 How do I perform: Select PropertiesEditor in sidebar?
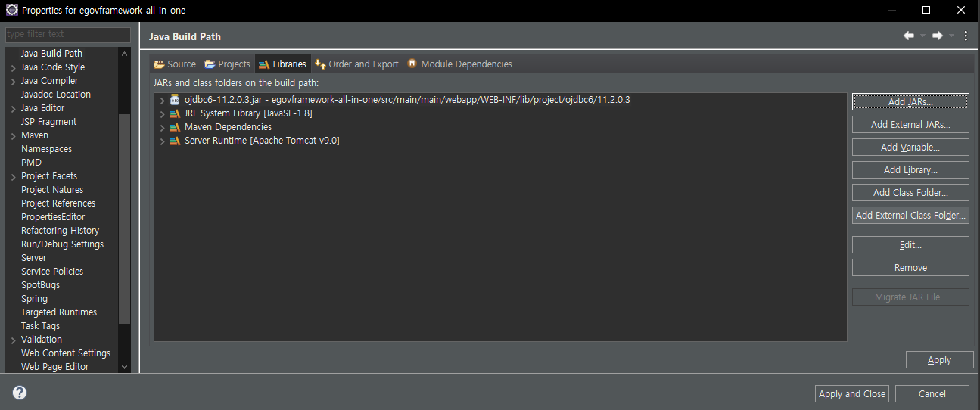click(53, 217)
